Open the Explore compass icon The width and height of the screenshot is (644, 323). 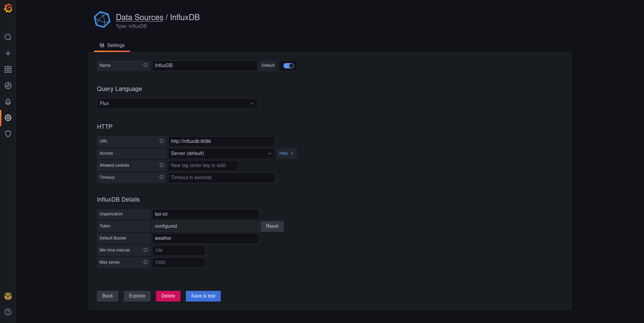click(8, 86)
